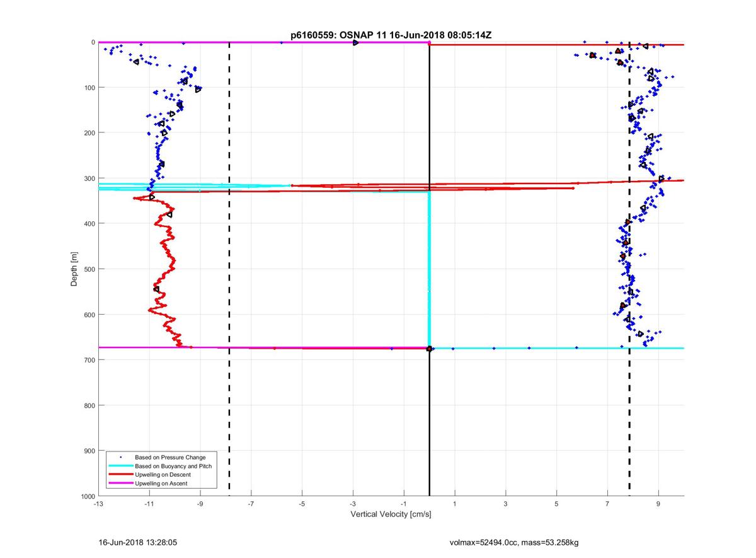Click the "-1" velocity tick label
756x558 pixels.
(x=404, y=504)
